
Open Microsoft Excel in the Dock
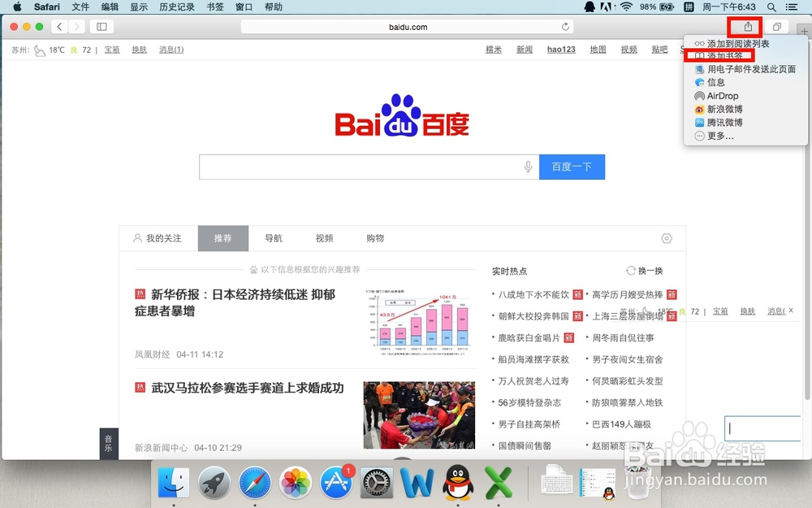tap(499, 482)
